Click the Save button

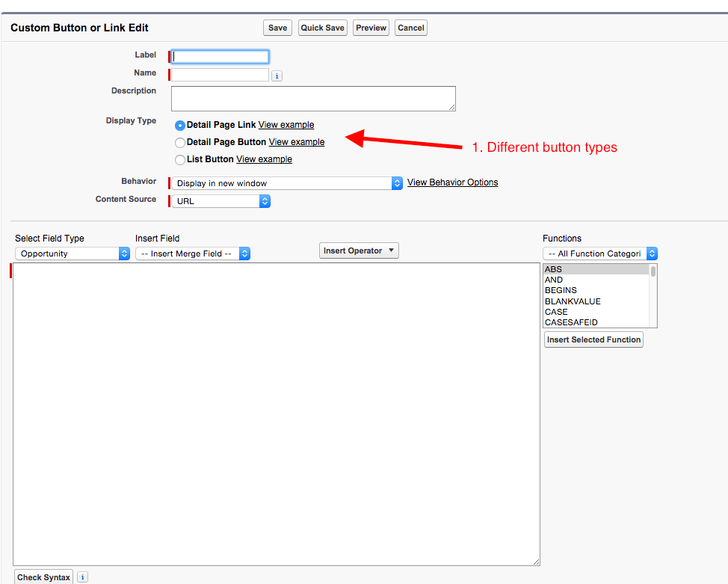pyautogui.click(x=277, y=28)
